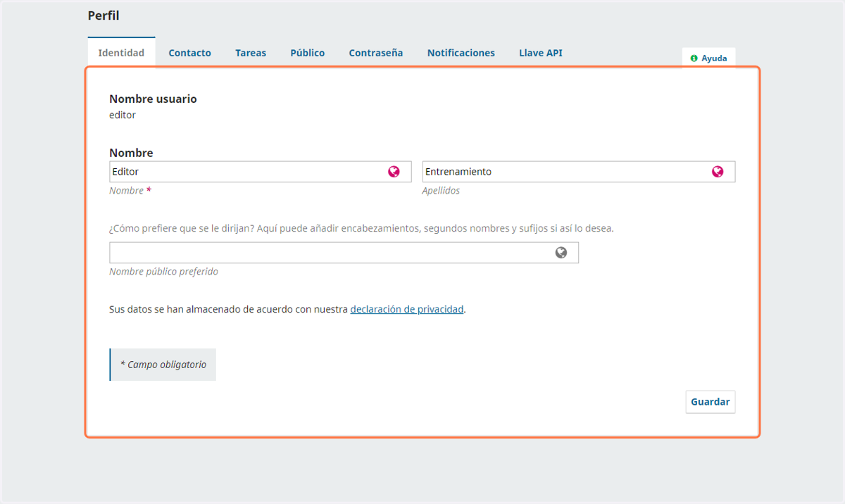Click the '¿Cómo prefiere que se le dirijan?' description
This screenshot has width=845, height=504.
361,229
